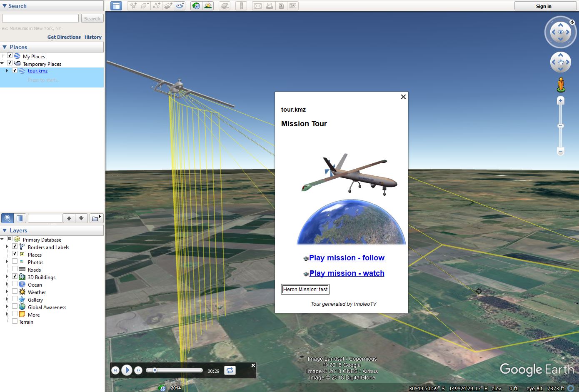Open the Ruler measurement tool
579x392 pixels.
[x=241, y=6]
